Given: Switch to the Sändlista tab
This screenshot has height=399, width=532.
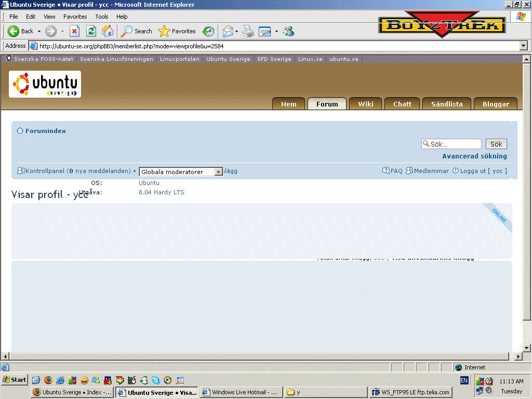Looking at the screenshot, I should (447, 104).
